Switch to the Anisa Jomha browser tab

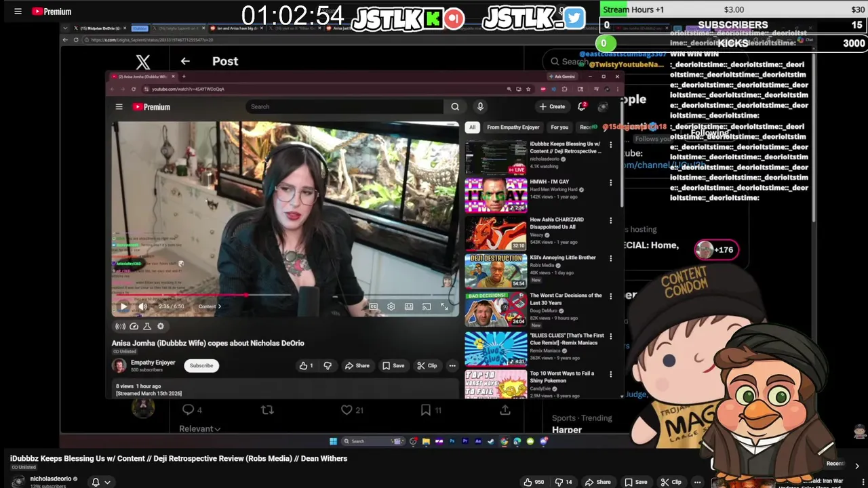click(144, 77)
